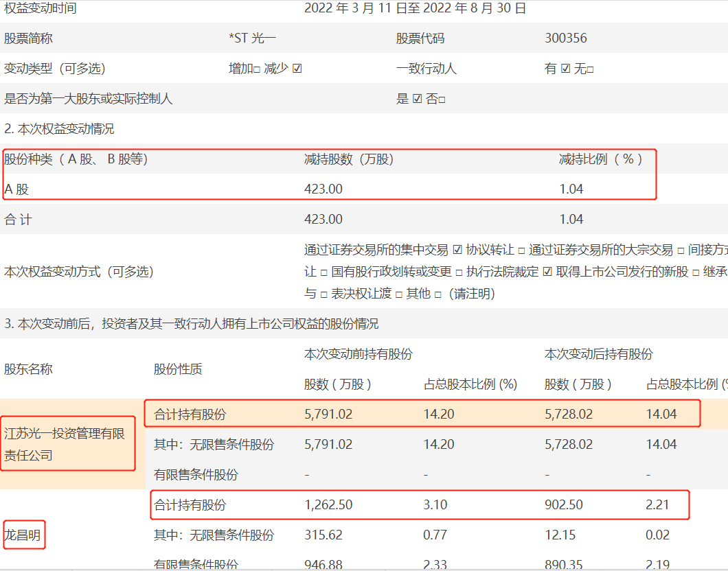Select 423.00 in the 合计 row

pyautogui.click(x=323, y=220)
